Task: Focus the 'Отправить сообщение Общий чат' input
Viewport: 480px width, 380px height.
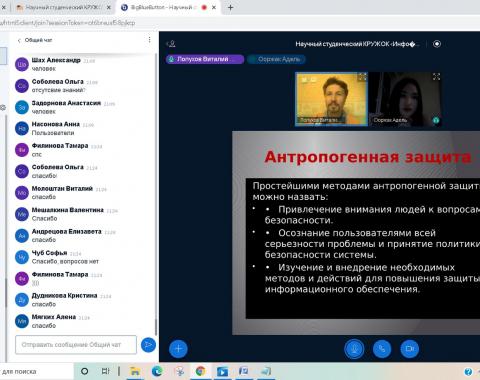Action: click(76, 345)
